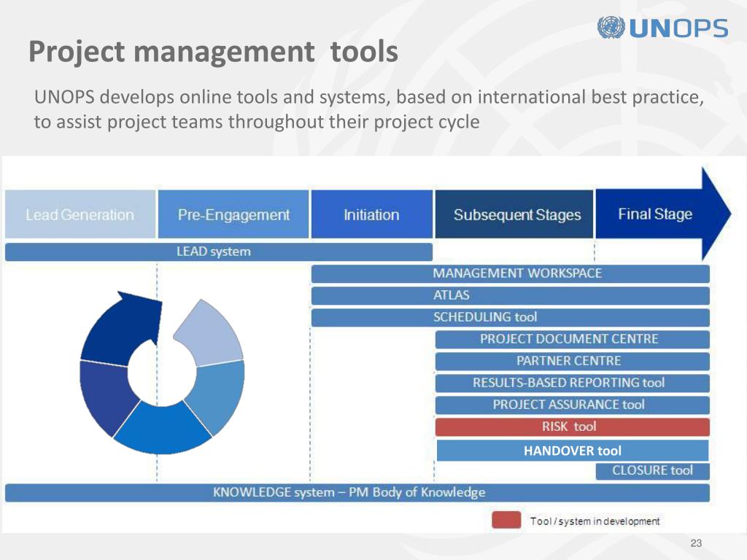Click the bright blue bottom cycle segment
Viewport: 747px width, 560px height.
pos(162,429)
